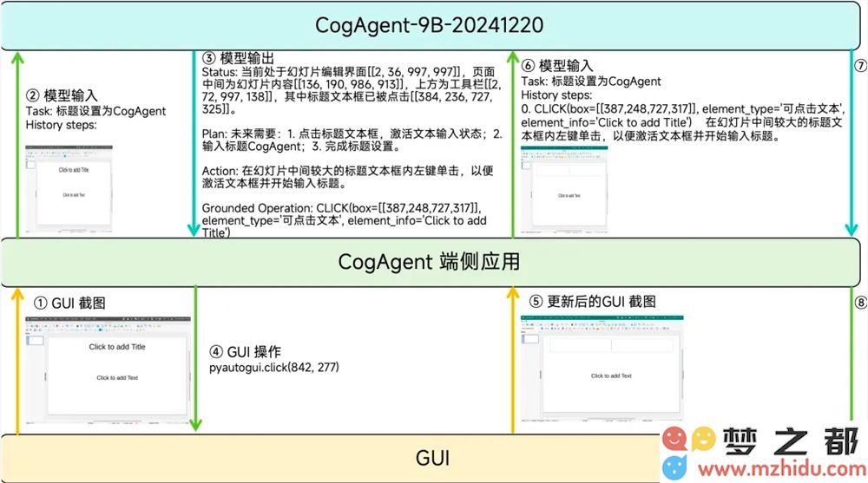The height and width of the screenshot is (483, 868).
Task: Click the CogAgent-9B-20241220 header box
Action: pos(431,25)
